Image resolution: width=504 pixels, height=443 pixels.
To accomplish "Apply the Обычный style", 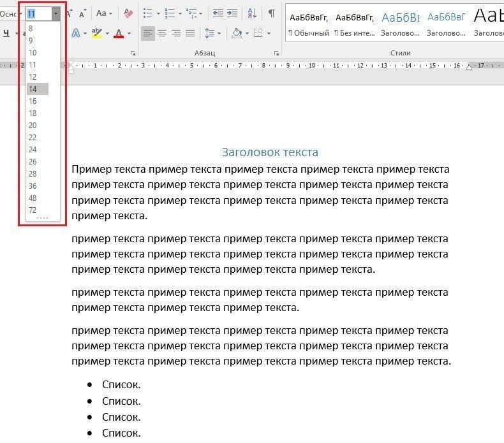I will pos(309,24).
